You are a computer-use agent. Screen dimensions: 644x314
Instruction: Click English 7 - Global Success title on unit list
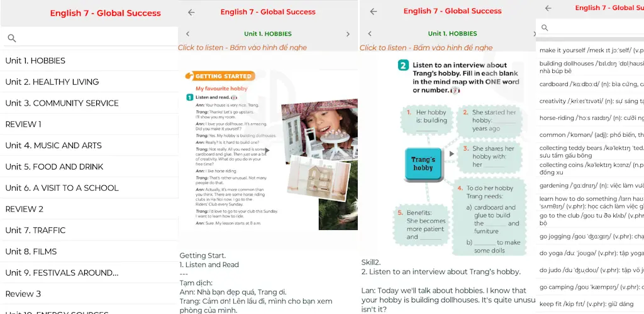[106, 13]
